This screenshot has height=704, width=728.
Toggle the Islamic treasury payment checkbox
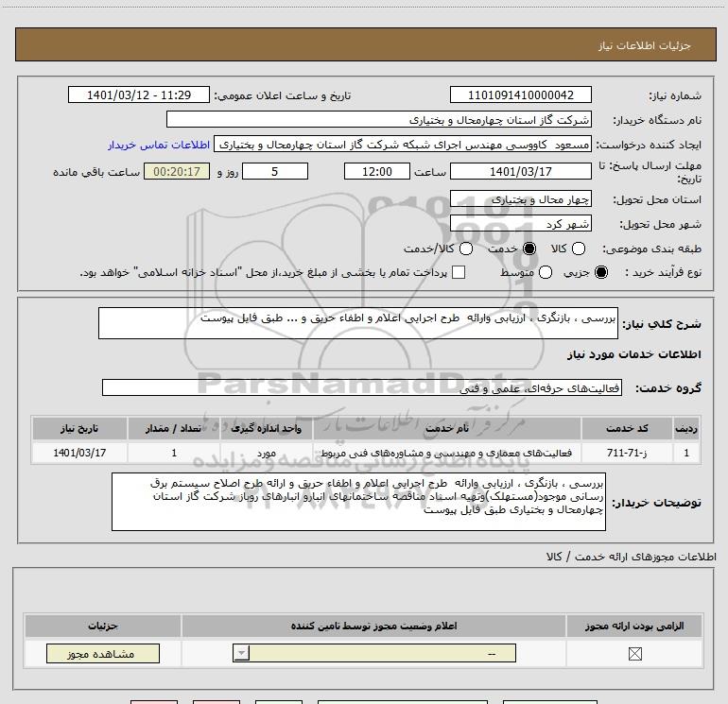(x=459, y=272)
